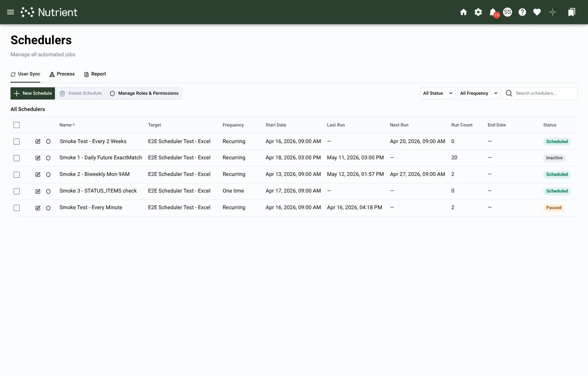588x376 pixels.
Task: Click the Apr 18, 2026, 03:00 PM start date
Action: pyautogui.click(x=293, y=157)
